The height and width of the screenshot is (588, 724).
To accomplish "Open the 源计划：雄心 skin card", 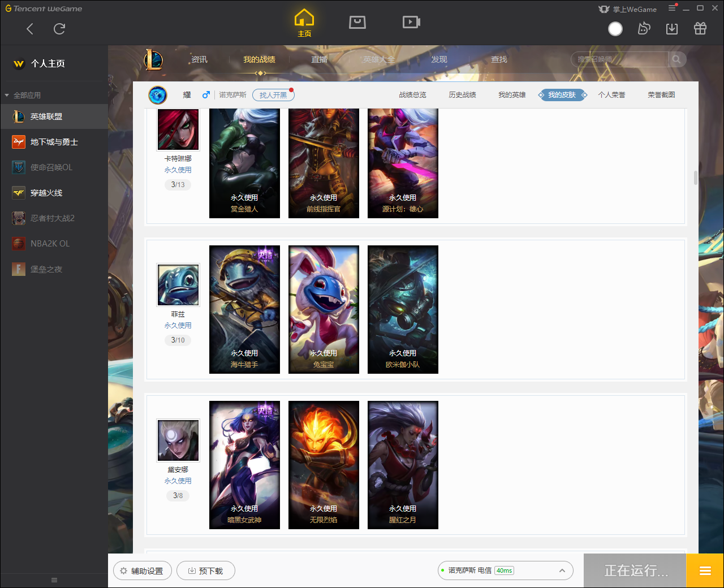I will click(x=403, y=163).
